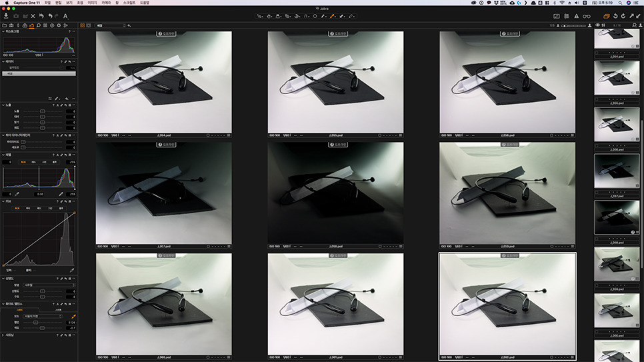644x362 pixels.
Task: Collapse the 선명도 panel
Action: click(3, 278)
